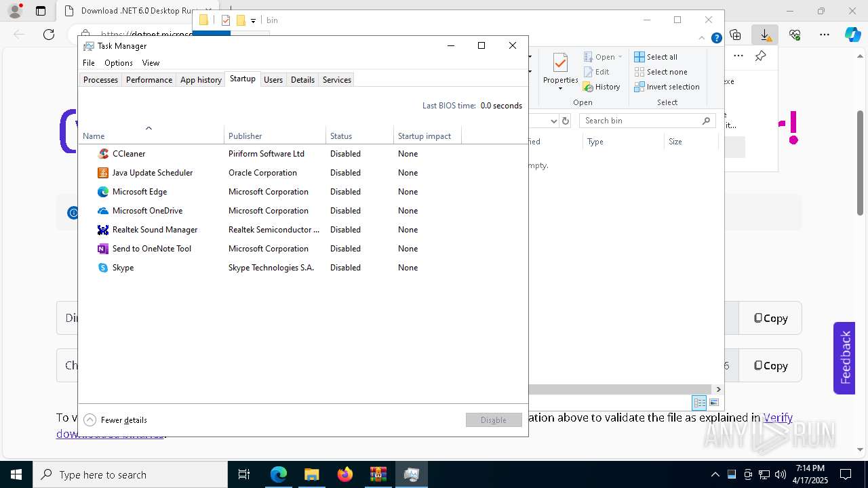Open Edge from the taskbar
The image size is (868, 488).
pyautogui.click(x=279, y=474)
